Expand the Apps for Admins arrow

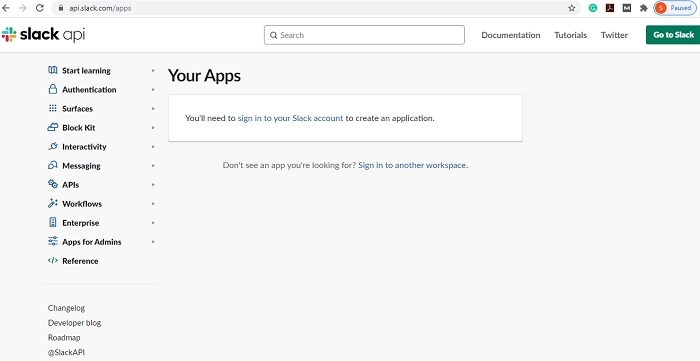point(153,242)
